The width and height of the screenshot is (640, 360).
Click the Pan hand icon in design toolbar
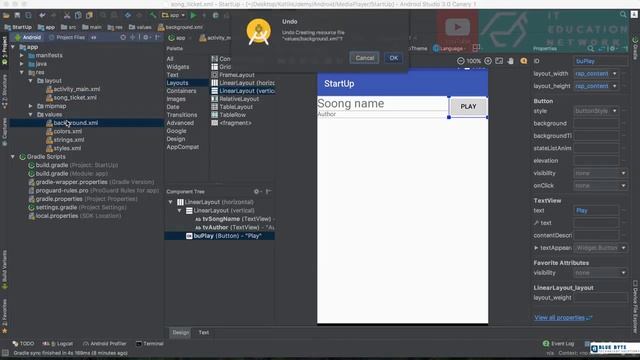pos(511,61)
